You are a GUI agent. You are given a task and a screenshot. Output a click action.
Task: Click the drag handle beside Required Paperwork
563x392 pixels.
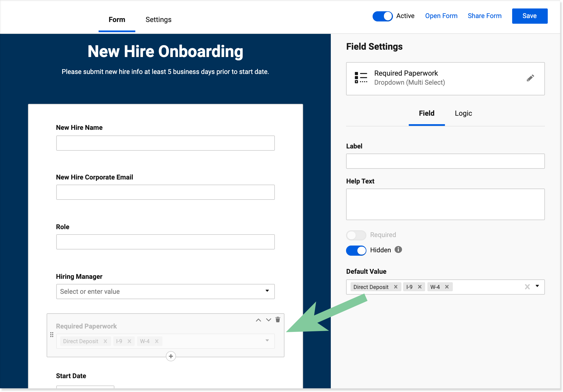tap(52, 335)
